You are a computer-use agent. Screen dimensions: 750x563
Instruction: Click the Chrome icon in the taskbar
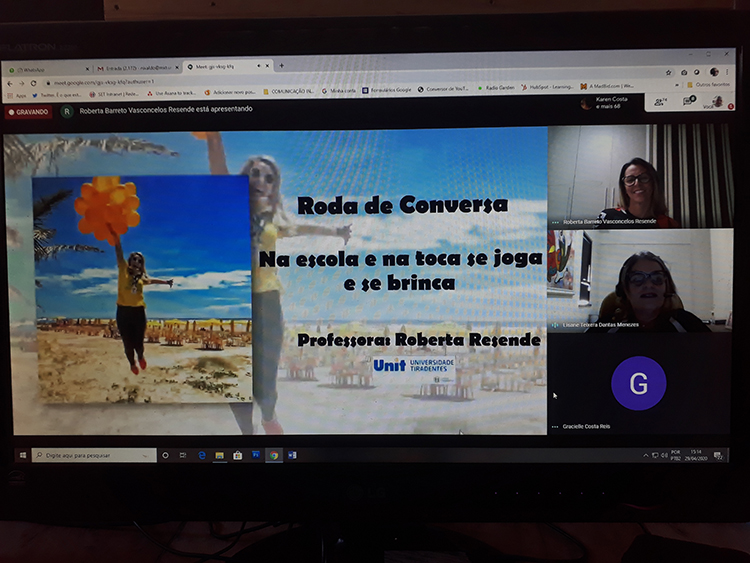pyautogui.click(x=273, y=455)
